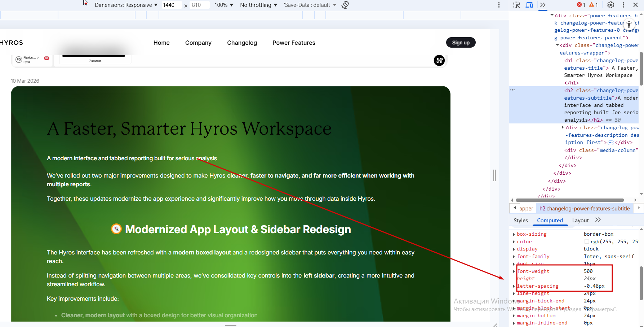
Task: Open DevTools settings gear
Action: pyautogui.click(x=610, y=5)
